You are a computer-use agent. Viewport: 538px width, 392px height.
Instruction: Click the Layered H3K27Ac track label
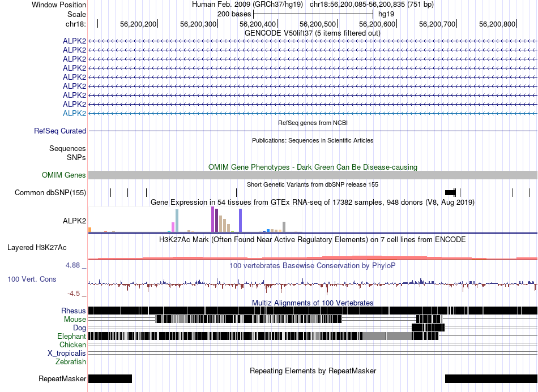click(37, 247)
